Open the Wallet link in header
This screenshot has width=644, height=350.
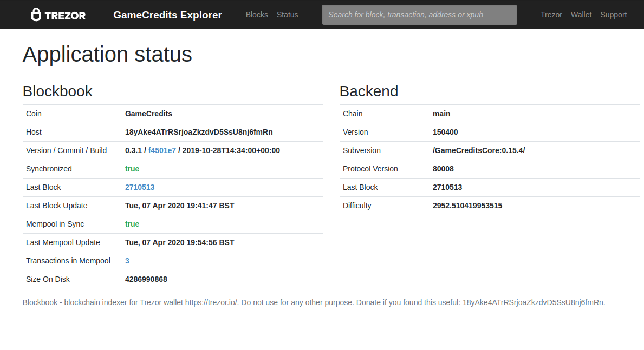581,15
